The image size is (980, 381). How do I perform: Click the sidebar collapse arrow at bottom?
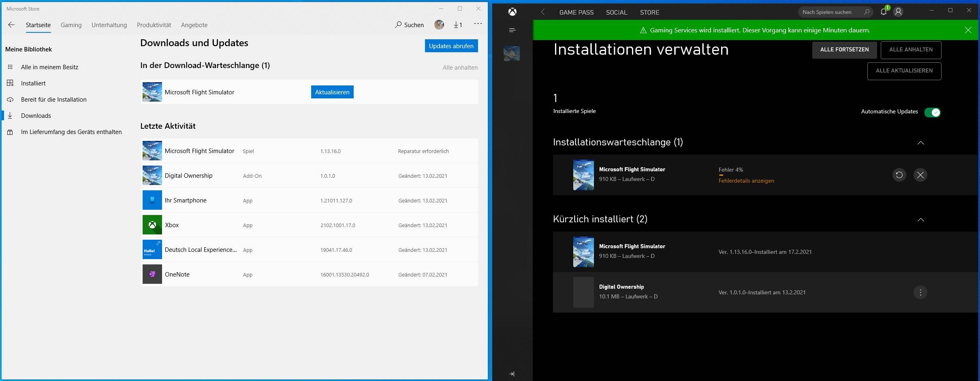point(512,374)
